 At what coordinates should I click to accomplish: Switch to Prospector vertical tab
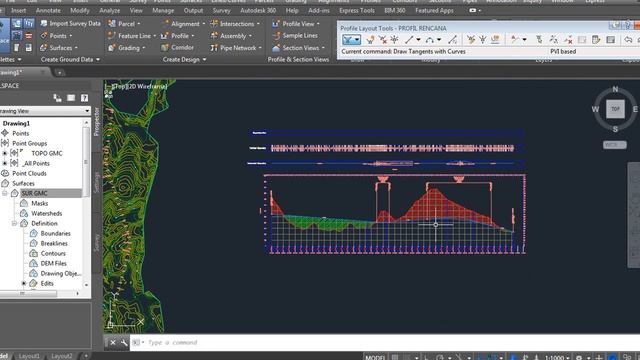coord(97,121)
